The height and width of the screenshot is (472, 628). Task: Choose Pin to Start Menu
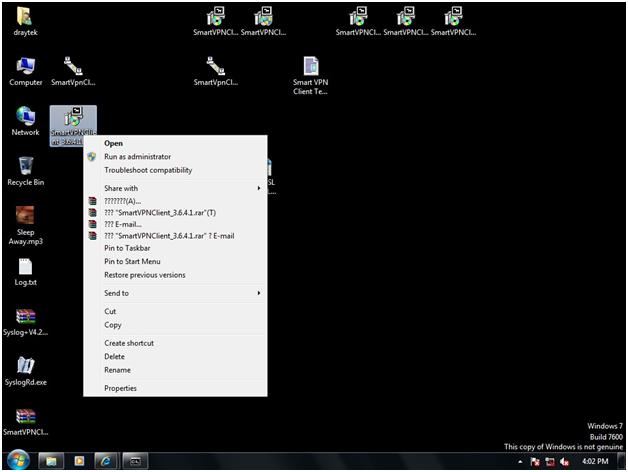pyautogui.click(x=175, y=261)
